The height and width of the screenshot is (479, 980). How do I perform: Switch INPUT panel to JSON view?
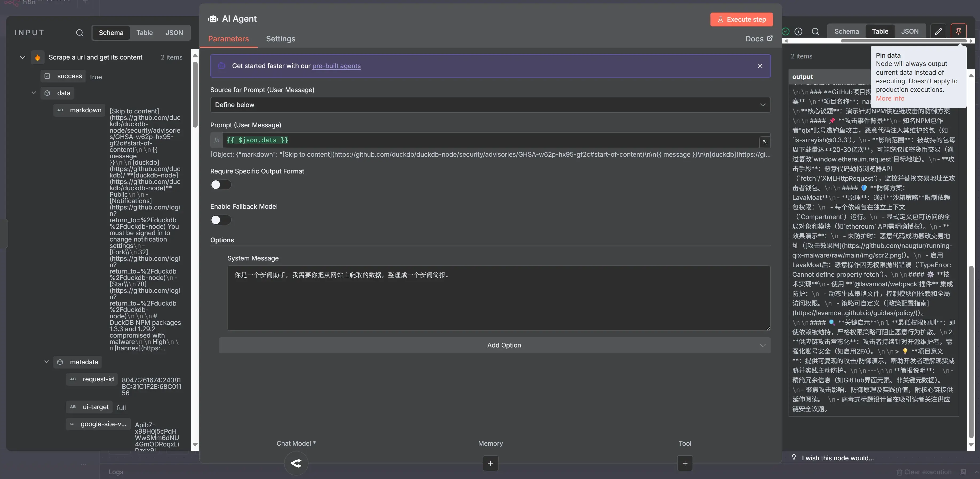coord(174,33)
